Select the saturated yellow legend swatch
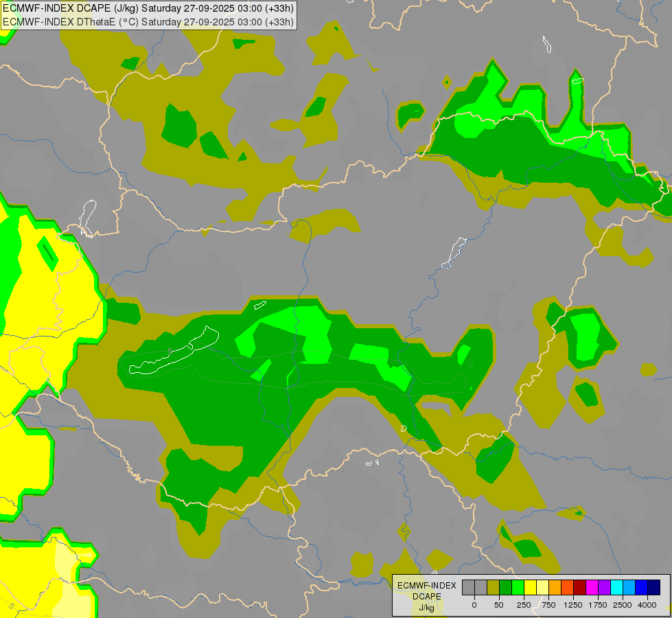Screen dimensions: 672x618 point(530,587)
